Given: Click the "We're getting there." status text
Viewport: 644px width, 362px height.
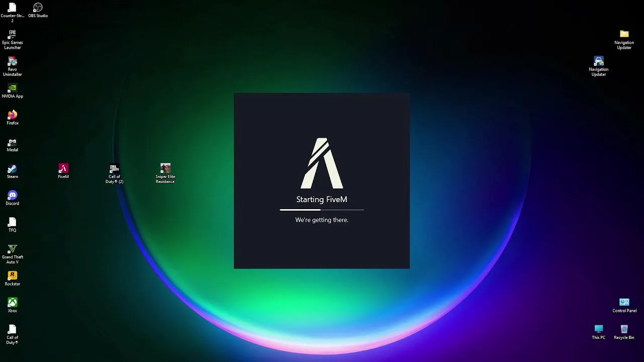Looking at the screenshot, I should pos(321,220).
